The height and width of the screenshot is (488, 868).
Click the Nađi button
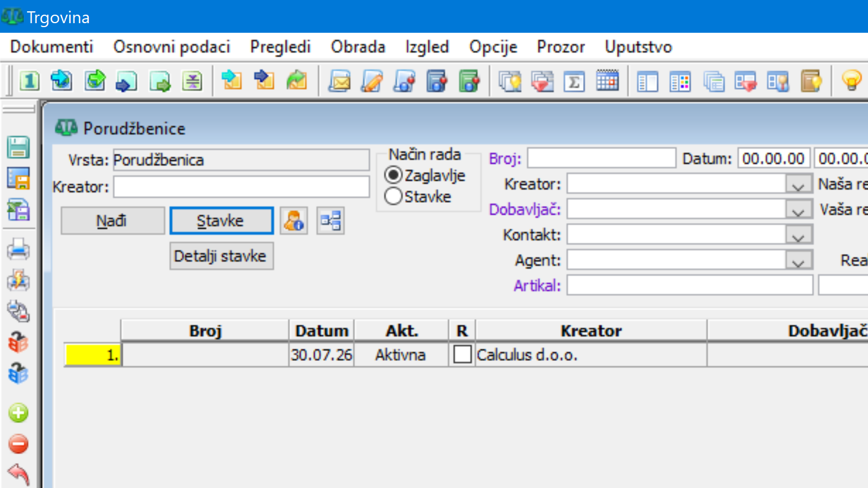pyautogui.click(x=112, y=221)
